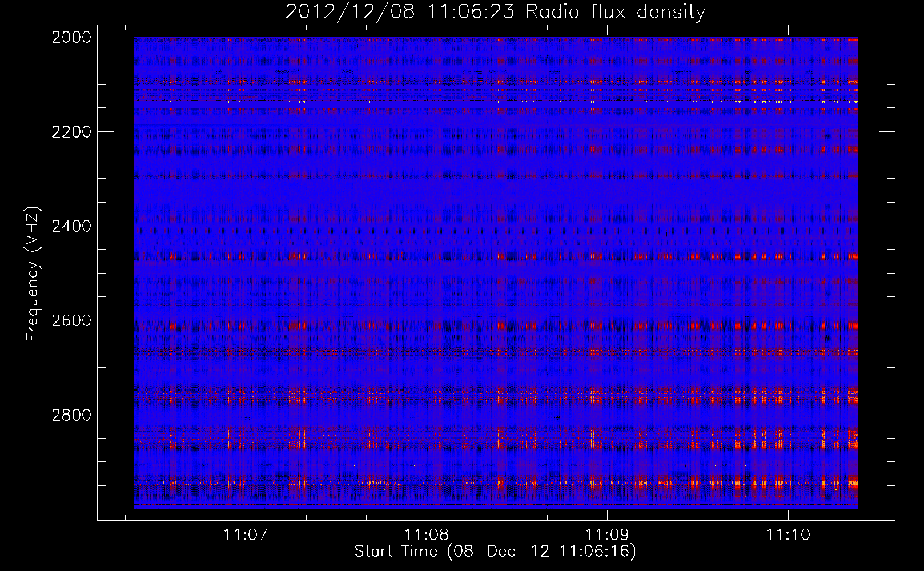Image resolution: width=924 pixels, height=571 pixels.
Task: Click the Start Time axis label
Action: 495,552
